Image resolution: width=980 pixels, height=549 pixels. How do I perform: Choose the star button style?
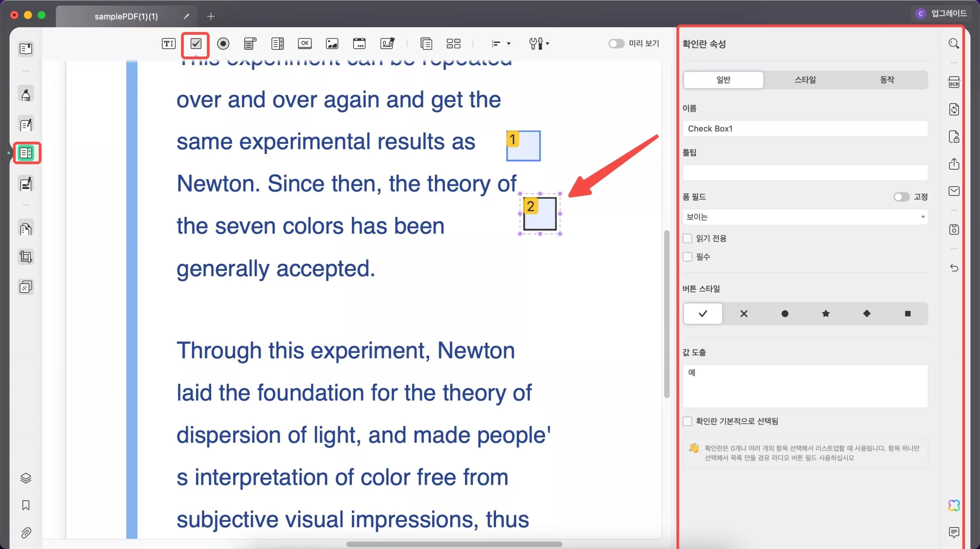826,314
